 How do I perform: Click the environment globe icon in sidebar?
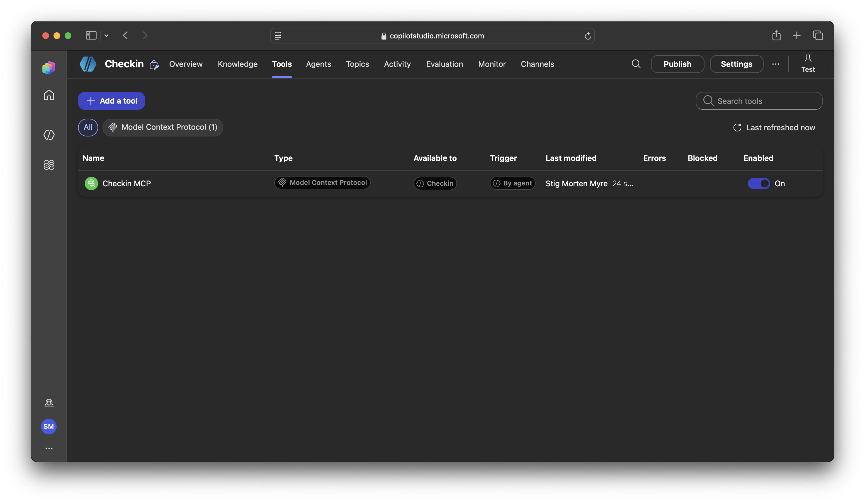[x=49, y=403]
